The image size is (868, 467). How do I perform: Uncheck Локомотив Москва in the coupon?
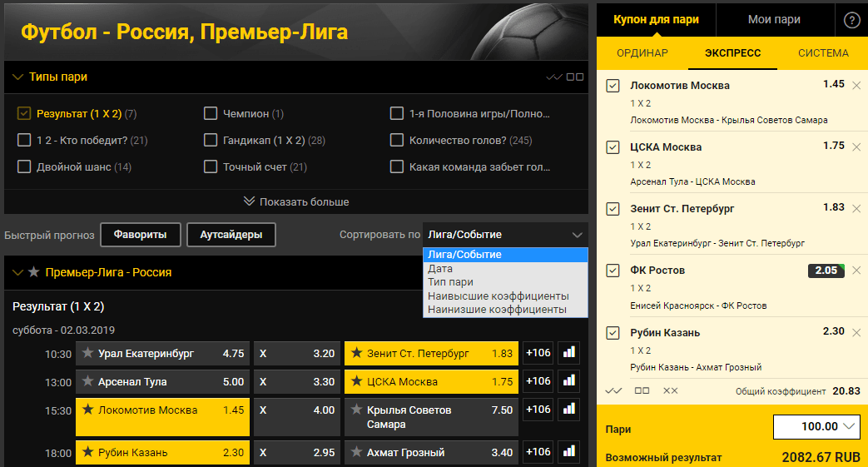click(613, 86)
